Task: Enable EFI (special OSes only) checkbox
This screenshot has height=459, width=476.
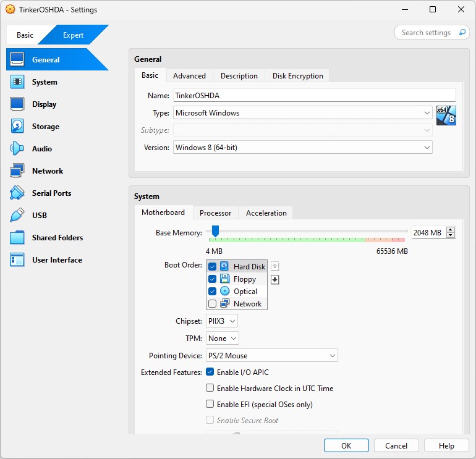Action: 210,404
